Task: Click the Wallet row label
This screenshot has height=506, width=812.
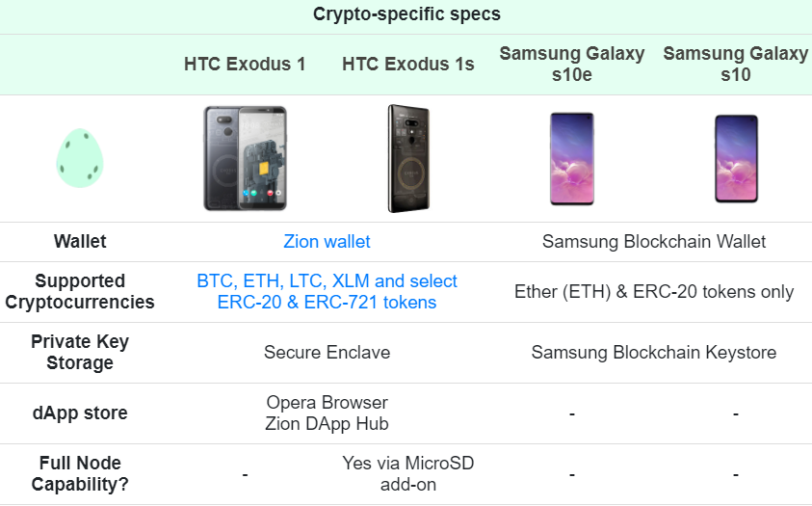Action: point(80,241)
